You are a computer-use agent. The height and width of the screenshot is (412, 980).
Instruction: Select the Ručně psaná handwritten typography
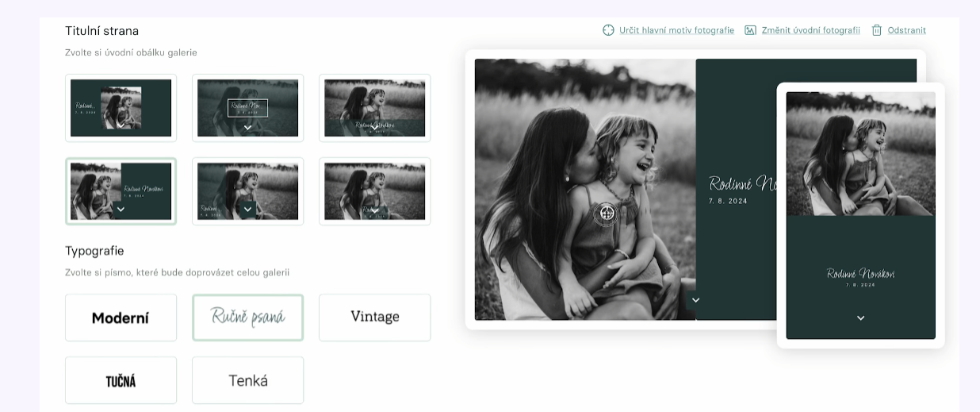coord(247,318)
